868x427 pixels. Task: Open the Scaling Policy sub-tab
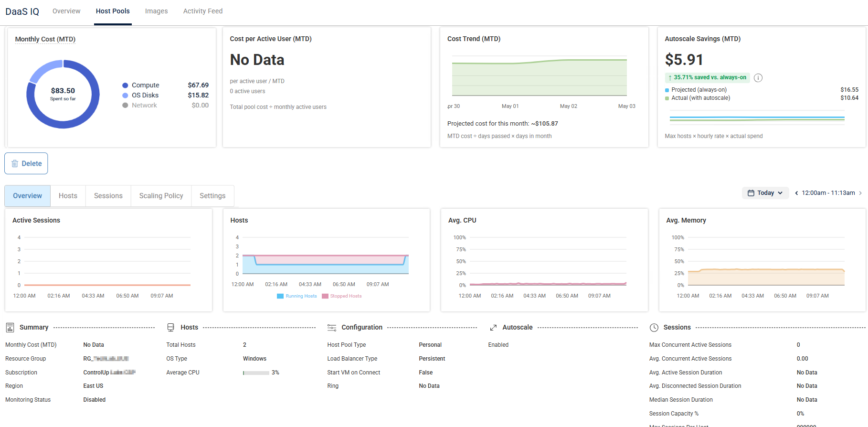point(161,196)
